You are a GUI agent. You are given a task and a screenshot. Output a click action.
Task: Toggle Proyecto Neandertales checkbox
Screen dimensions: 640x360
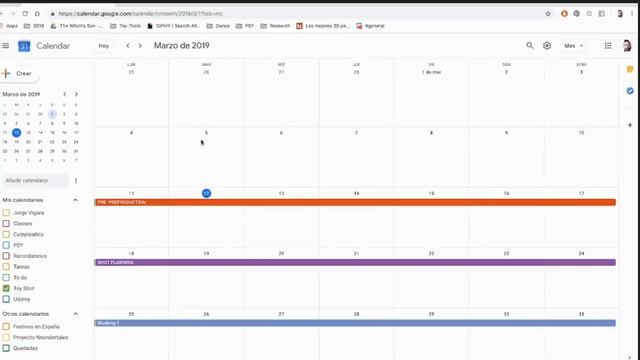(x=6, y=338)
